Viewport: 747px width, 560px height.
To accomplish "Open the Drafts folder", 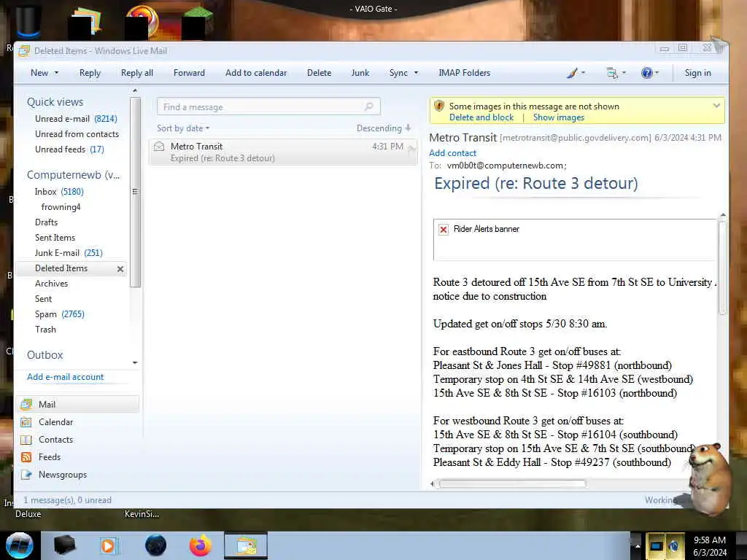I will [x=46, y=222].
